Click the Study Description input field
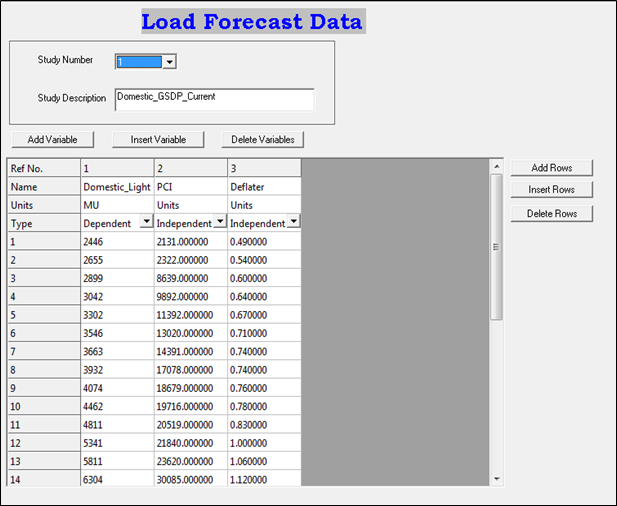617x506 pixels. (215, 100)
